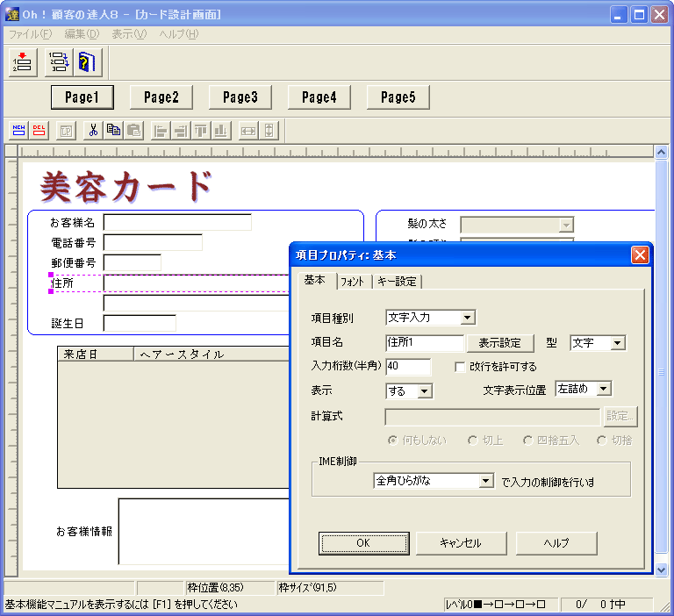Open the 項目種別 dropdown showing 文字入力
The image size is (674, 616).
[467, 318]
